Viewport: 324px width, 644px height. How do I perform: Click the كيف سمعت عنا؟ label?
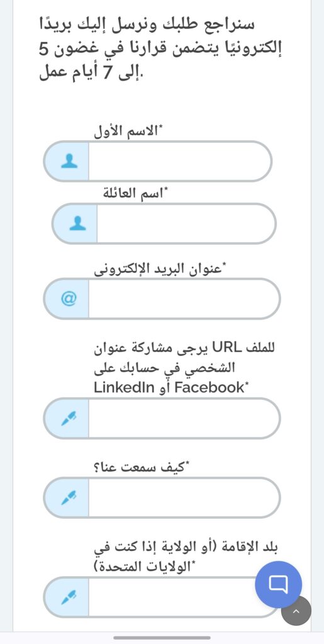pos(142,467)
